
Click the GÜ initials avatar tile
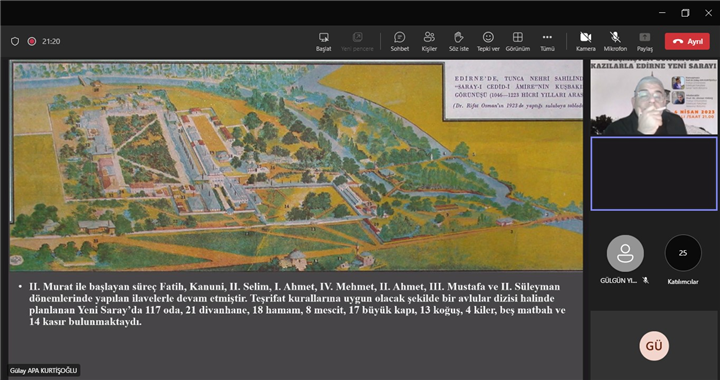[x=654, y=346]
